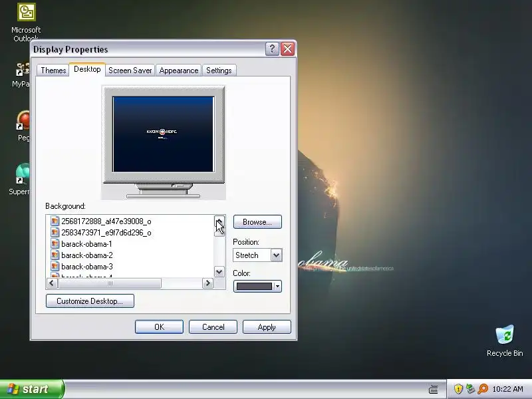Open the background Color picker dropdown
Screen dimensions: 532x399
point(257,287)
